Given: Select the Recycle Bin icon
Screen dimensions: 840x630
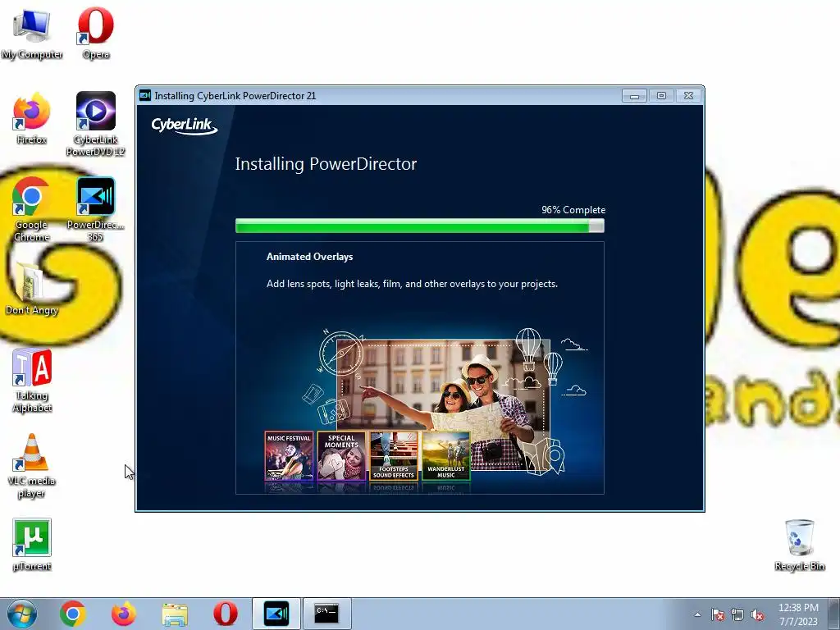Looking at the screenshot, I should 799,545.
